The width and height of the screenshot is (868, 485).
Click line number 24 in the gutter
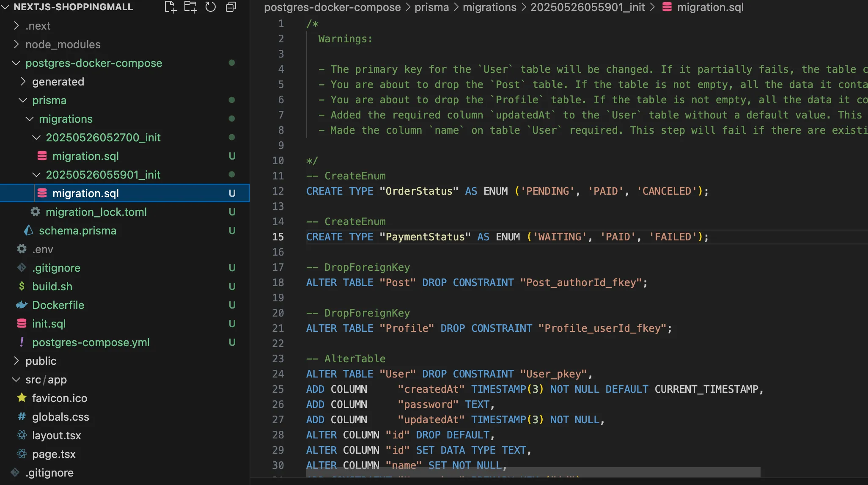(278, 374)
